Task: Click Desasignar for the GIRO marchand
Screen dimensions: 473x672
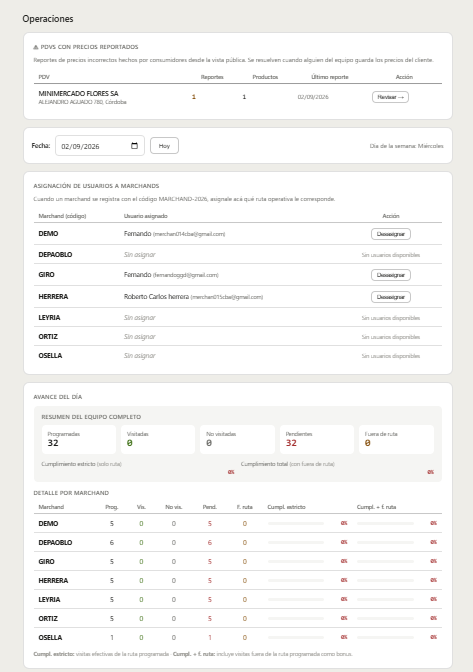Action: [x=391, y=275]
